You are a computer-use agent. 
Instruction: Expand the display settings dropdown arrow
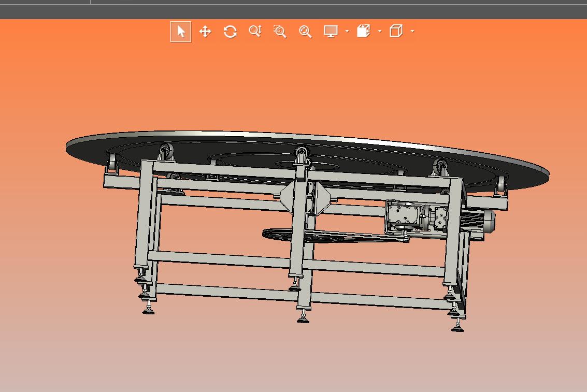pos(347,31)
